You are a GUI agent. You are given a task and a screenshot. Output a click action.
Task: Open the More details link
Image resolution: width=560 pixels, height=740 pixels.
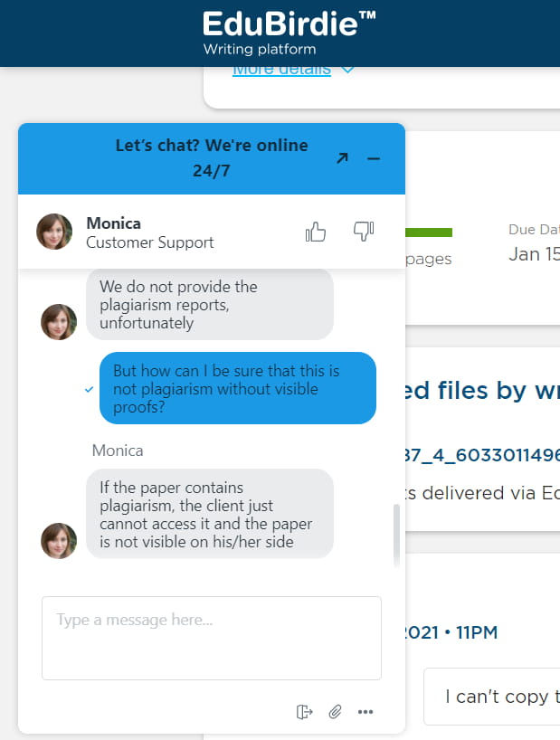point(281,70)
